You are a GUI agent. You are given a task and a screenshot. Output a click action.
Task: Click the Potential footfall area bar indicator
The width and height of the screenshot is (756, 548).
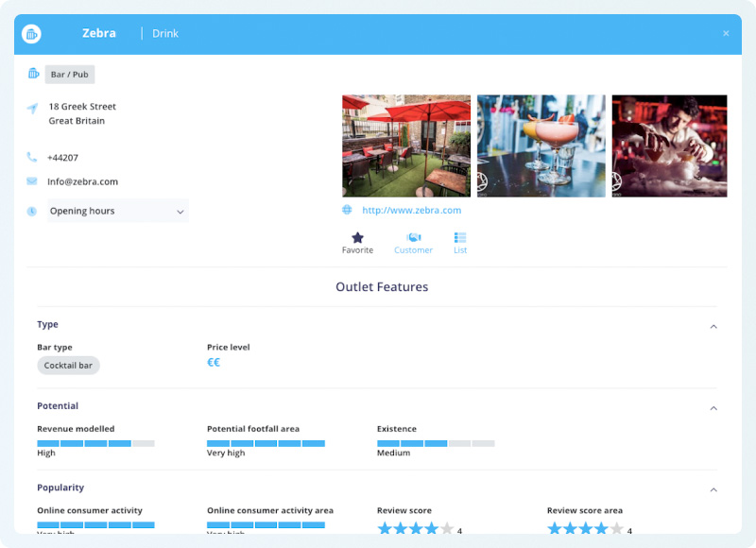point(266,443)
